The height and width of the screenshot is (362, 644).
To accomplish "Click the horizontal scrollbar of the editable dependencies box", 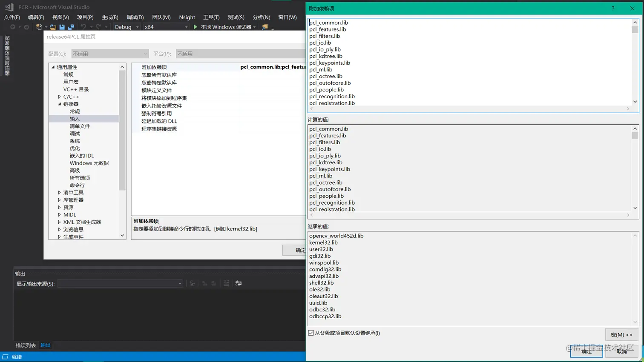I will [470, 109].
